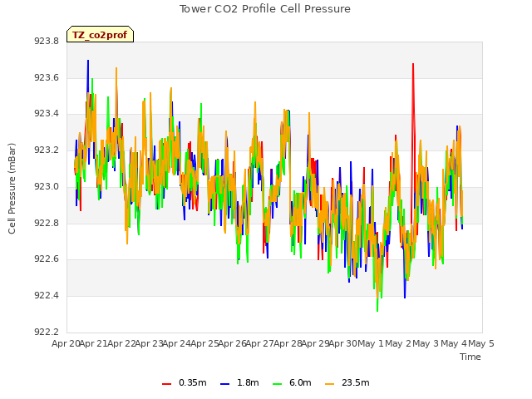Click the Apr 30 x-axis label
This screenshot has width=532, height=399.
click(343, 343)
